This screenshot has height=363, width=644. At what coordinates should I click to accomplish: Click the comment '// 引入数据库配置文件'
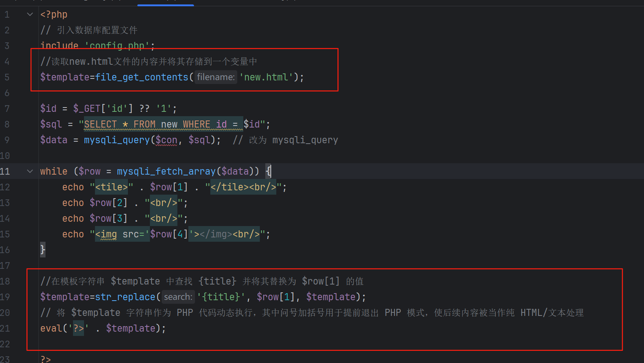click(x=89, y=30)
